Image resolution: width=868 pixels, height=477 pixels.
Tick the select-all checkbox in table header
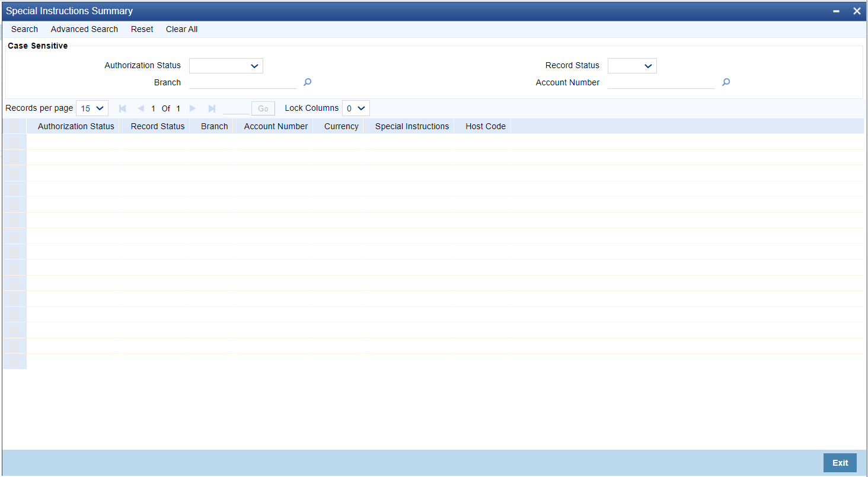point(14,126)
